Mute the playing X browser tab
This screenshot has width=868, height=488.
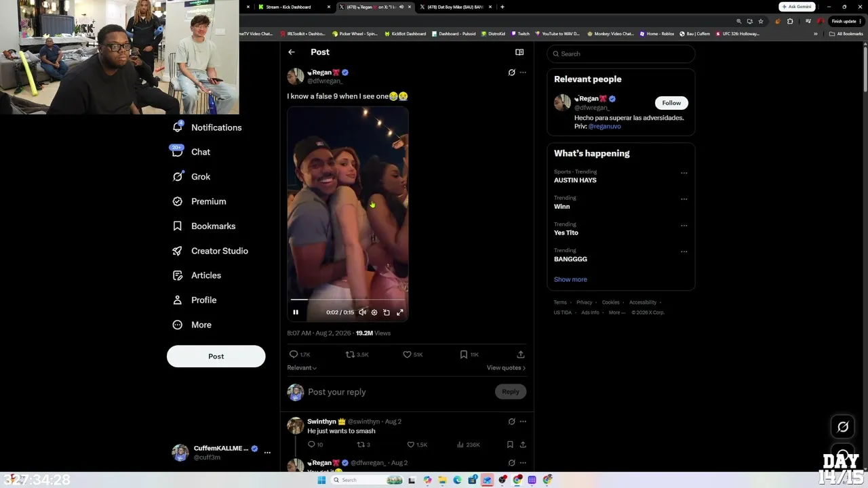click(401, 7)
